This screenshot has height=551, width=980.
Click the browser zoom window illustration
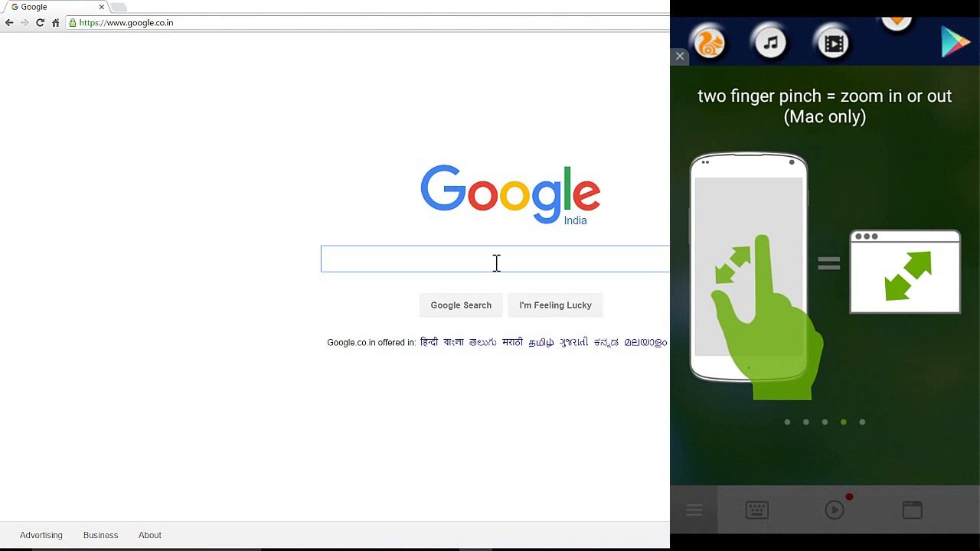(x=905, y=272)
